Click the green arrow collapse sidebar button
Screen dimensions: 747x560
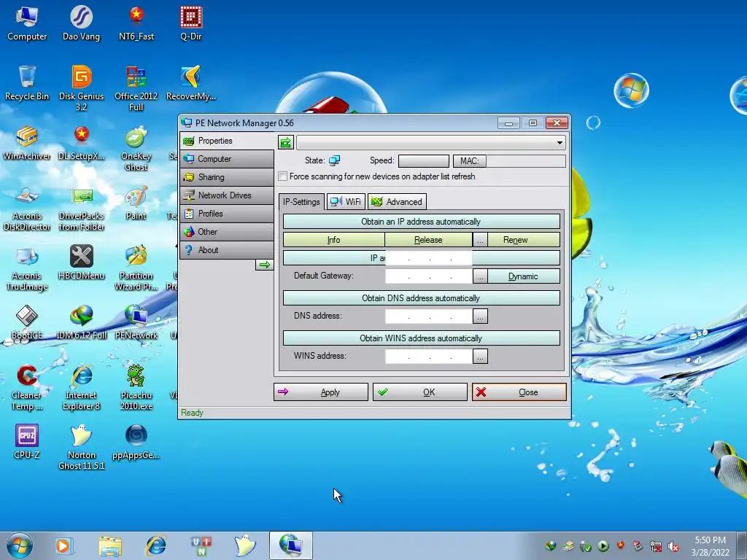tap(264, 265)
